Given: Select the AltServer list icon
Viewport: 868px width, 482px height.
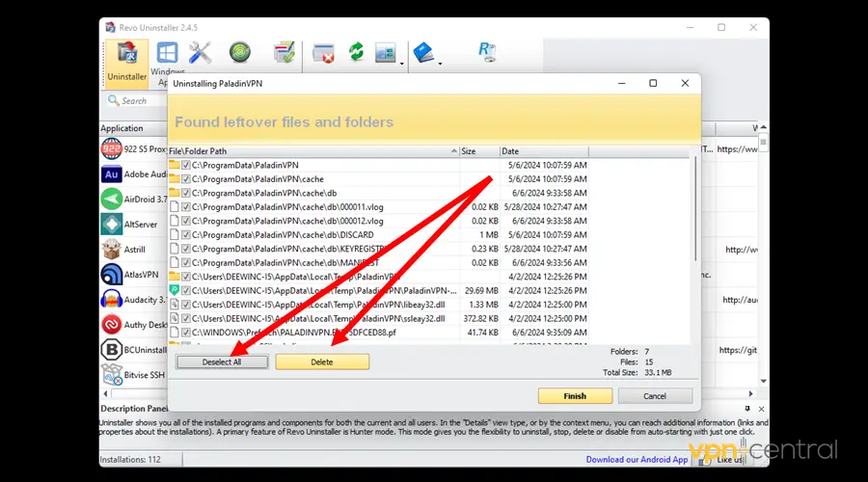Looking at the screenshot, I should pyautogui.click(x=111, y=224).
